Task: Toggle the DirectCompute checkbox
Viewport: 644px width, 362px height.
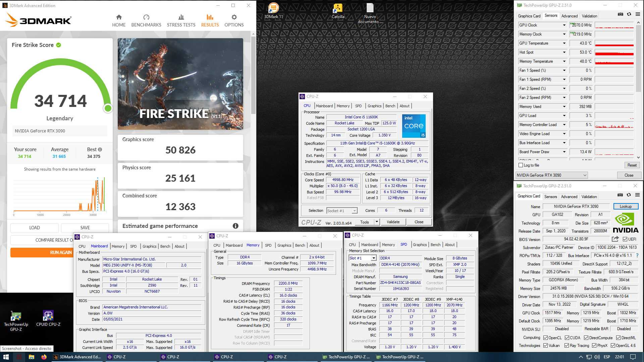Action: 586,338
